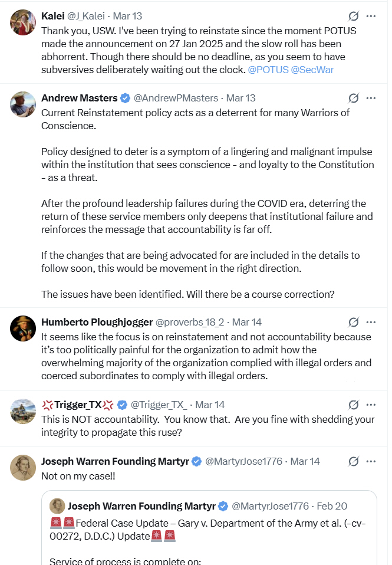Click the Grok icon on Kalei's post

(x=354, y=16)
